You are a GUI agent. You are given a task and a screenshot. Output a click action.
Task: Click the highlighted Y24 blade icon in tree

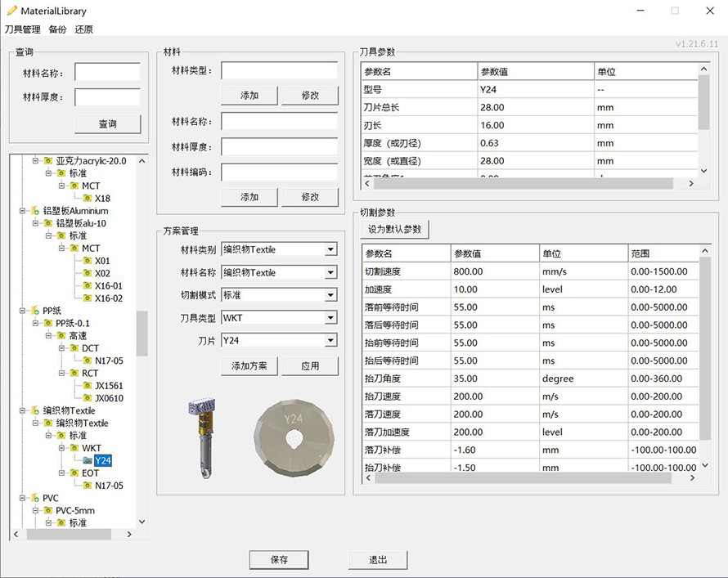(88, 460)
